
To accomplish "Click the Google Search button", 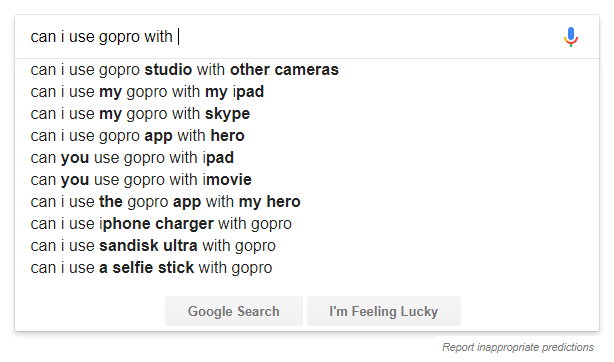I will pos(234,311).
